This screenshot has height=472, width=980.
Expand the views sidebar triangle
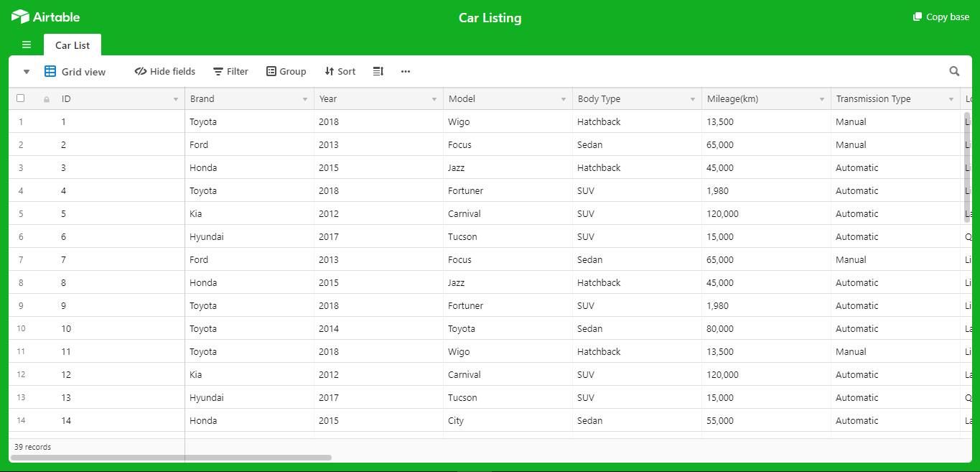coord(27,72)
